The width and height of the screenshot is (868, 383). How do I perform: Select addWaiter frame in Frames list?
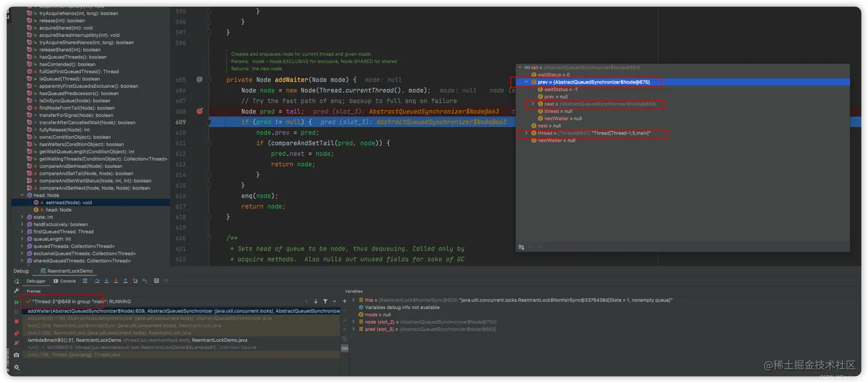tap(181, 311)
